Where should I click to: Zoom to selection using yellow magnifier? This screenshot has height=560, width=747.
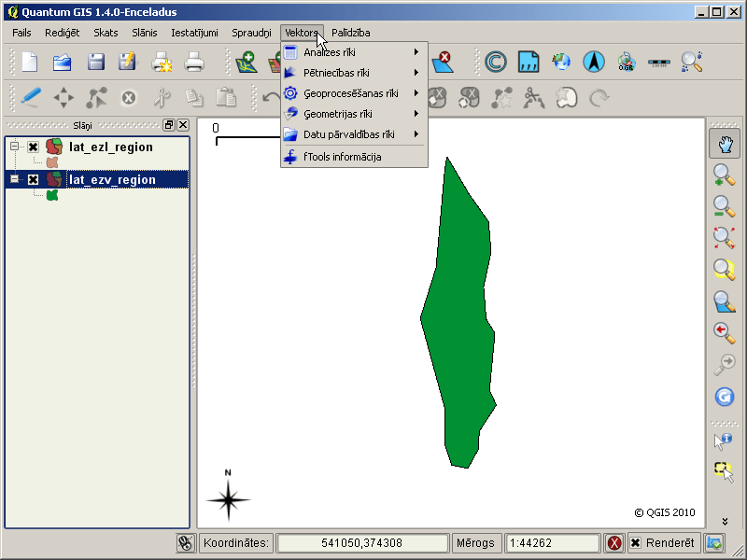pyautogui.click(x=725, y=270)
